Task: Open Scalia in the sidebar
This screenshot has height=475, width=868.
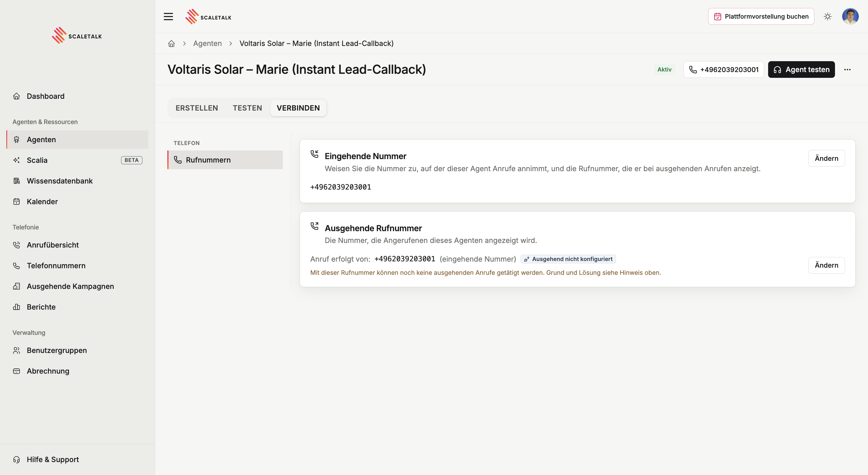Action: pyautogui.click(x=77, y=160)
